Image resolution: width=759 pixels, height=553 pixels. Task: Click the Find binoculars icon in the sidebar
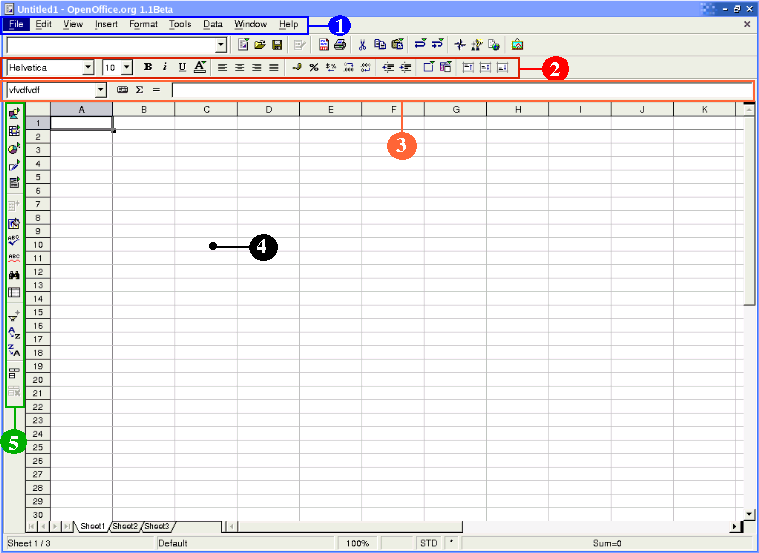[14, 275]
